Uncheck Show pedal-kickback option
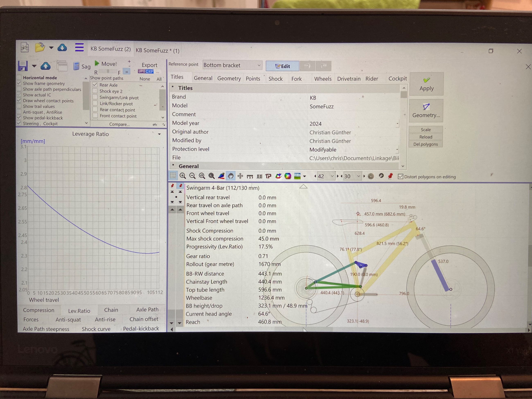Viewport: 532px width, 399px height. pos(19,118)
